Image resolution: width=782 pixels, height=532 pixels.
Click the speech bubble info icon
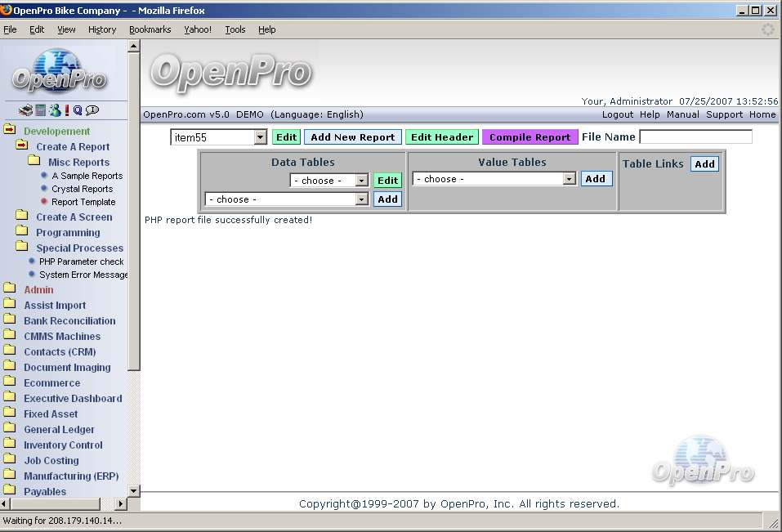tap(92, 110)
